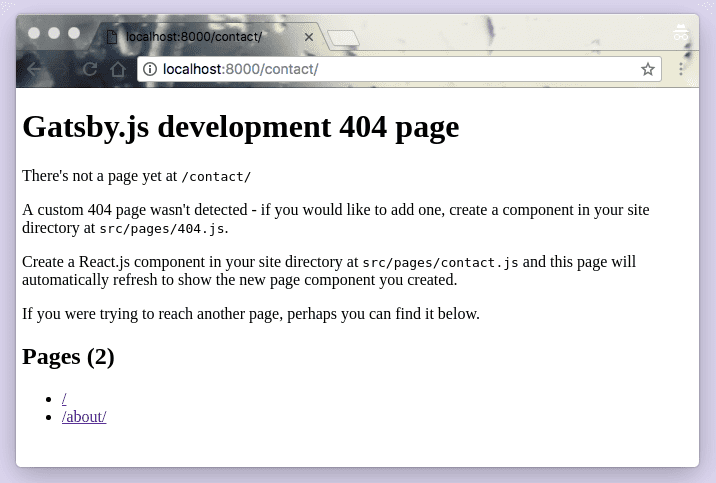Open a new tab
This screenshot has width=716, height=483.
[343, 38]
